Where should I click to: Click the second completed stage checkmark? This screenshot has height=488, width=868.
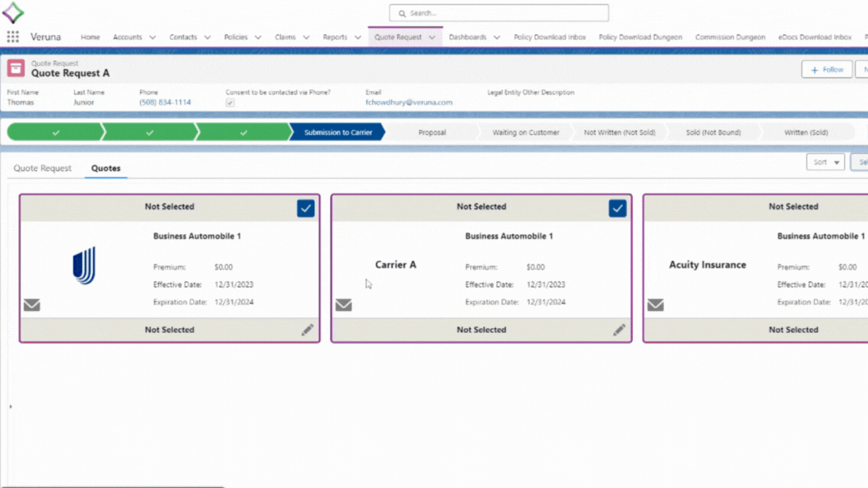point(149,133)
